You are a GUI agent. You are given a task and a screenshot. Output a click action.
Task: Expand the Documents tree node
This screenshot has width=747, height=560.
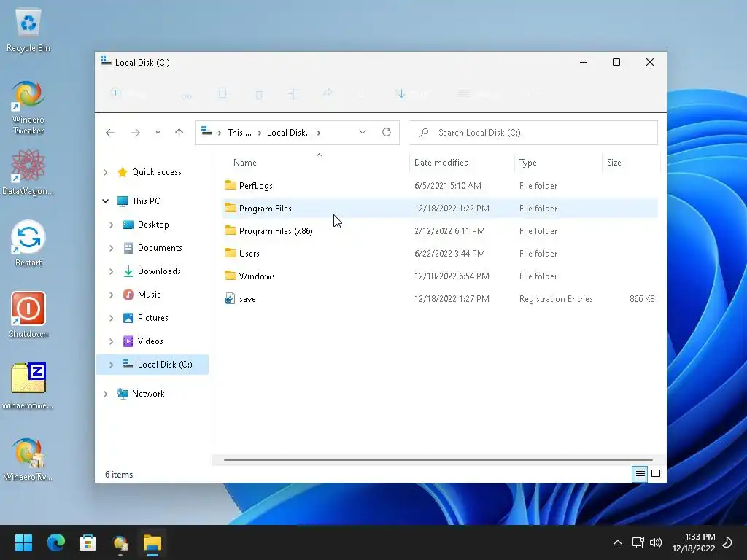[112, 248]
